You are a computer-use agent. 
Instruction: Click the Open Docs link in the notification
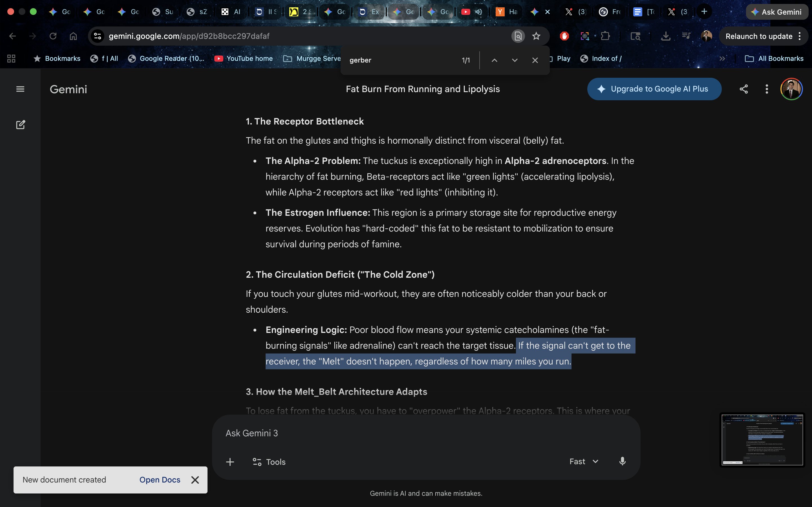pos(160,479)
